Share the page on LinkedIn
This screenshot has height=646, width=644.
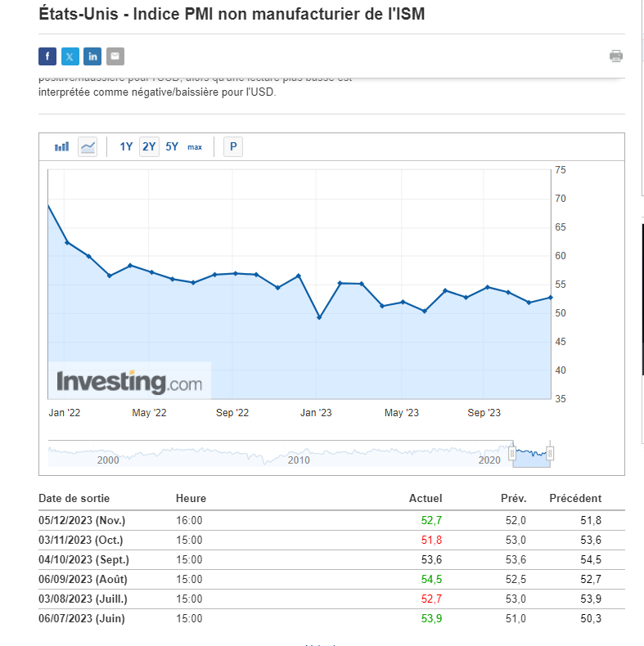coord(92,56)
